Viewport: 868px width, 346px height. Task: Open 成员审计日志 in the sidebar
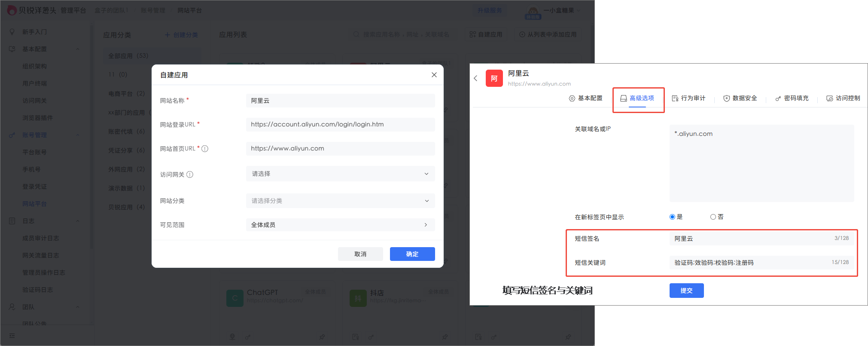click(41, 238)
